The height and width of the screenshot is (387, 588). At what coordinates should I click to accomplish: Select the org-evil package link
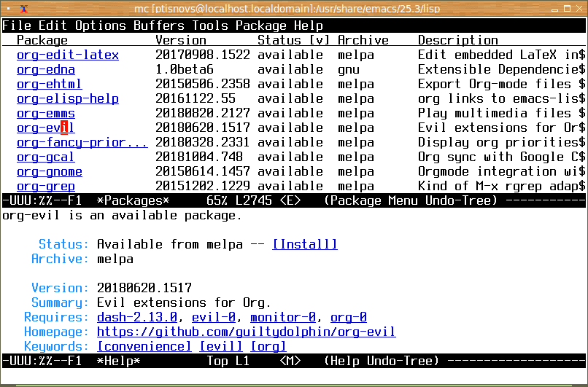pos(46,128)
